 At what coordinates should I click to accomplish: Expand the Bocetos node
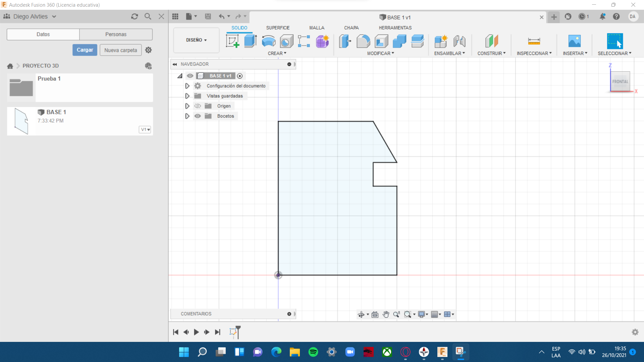coord(187,116)
